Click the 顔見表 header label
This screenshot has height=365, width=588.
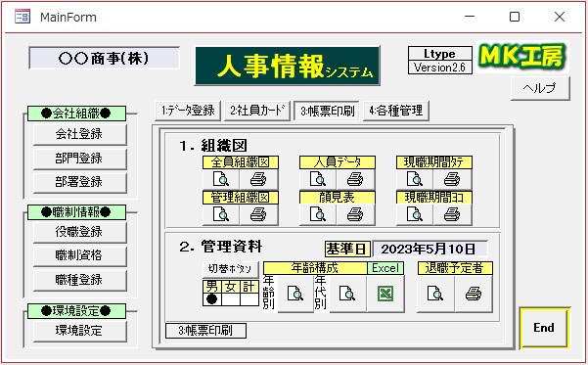pos(338,198)
